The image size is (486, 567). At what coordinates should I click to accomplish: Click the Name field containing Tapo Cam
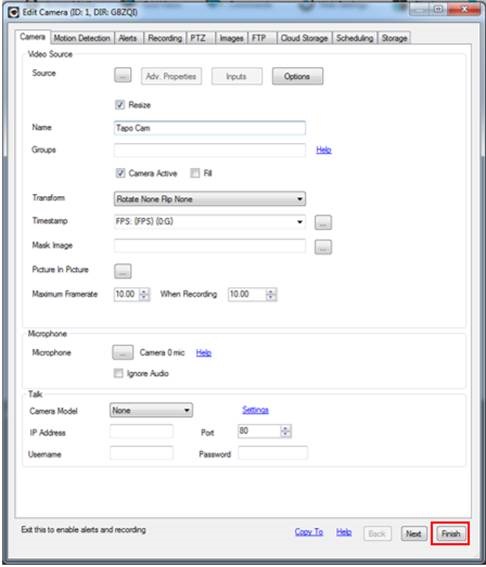tap(210, 128)
